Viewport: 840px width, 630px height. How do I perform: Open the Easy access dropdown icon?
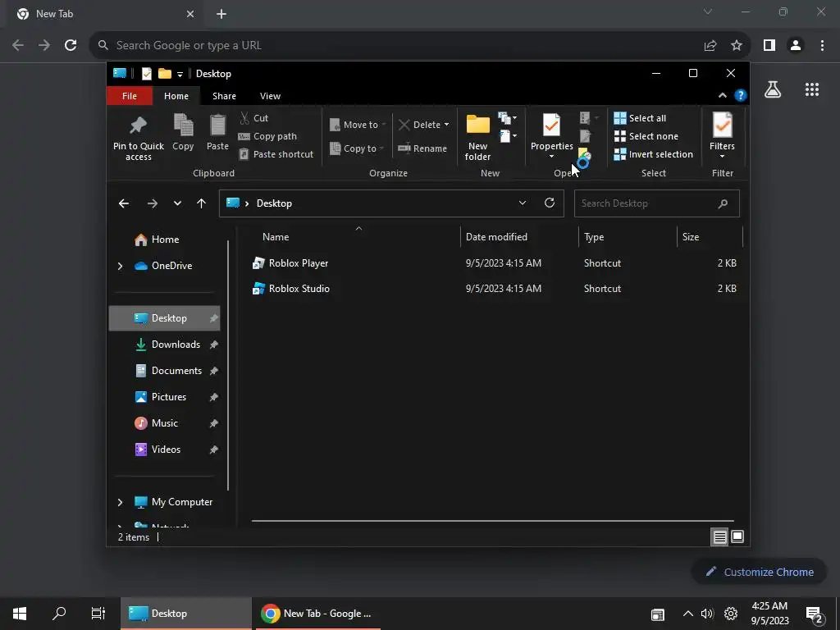(507, 137)
